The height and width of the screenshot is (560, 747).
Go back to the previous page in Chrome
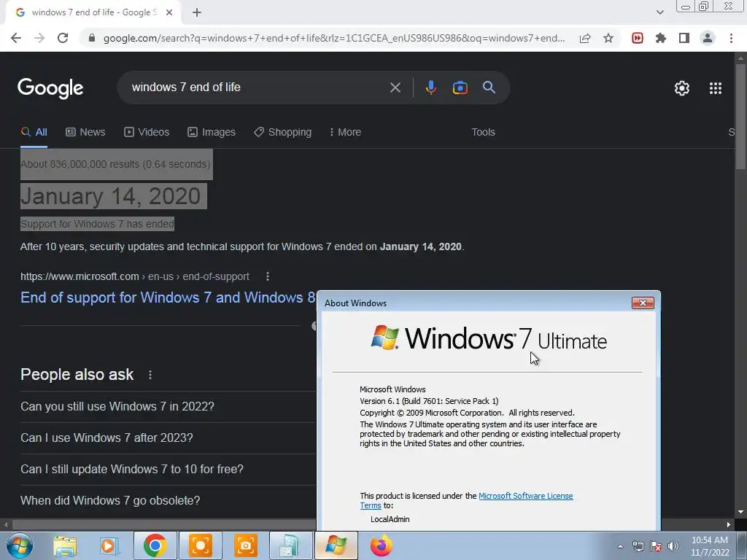[16, 38]
